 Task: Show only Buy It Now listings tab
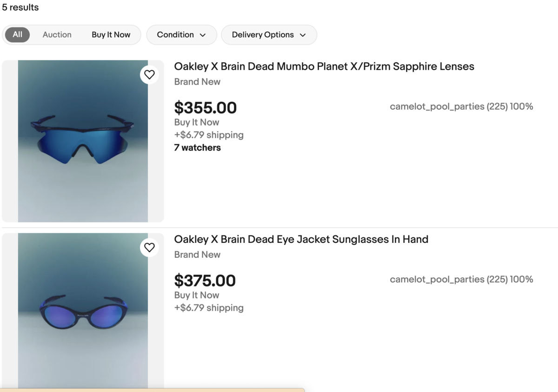point(111,35)
